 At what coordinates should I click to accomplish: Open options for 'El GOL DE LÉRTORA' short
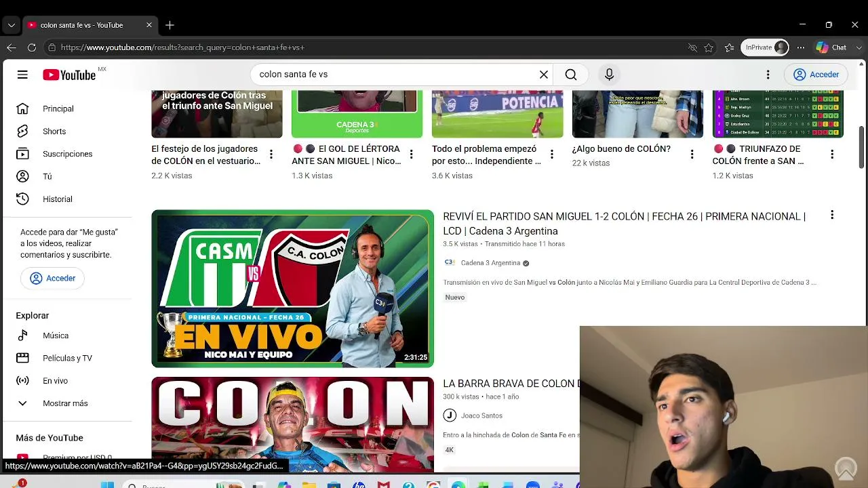point(411,155)
